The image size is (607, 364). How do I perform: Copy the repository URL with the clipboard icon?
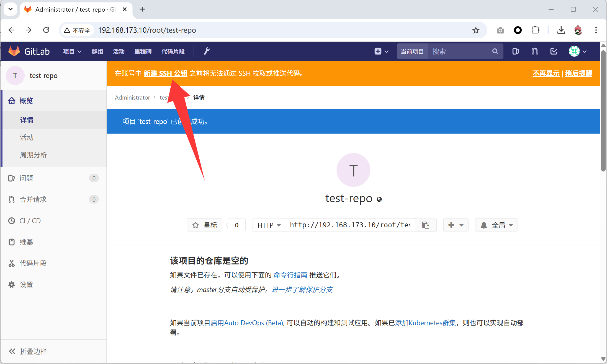pos(426,225)
